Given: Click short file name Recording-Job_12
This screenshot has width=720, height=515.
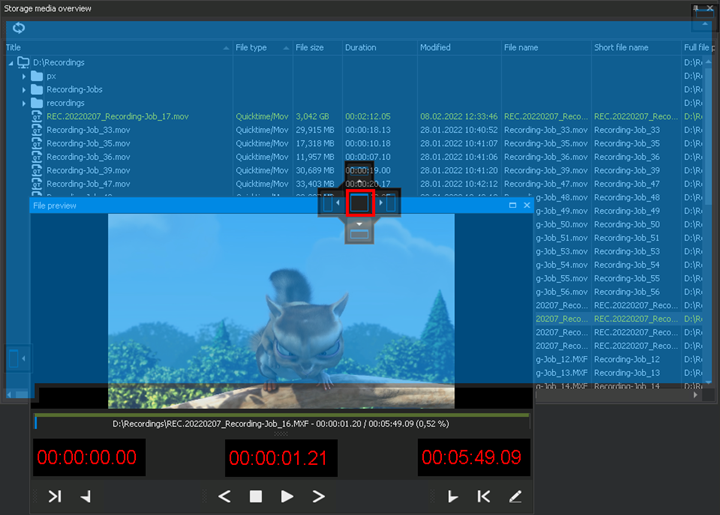Looking at the screenshot, I should pyautogui.click(x=627, y=359).
